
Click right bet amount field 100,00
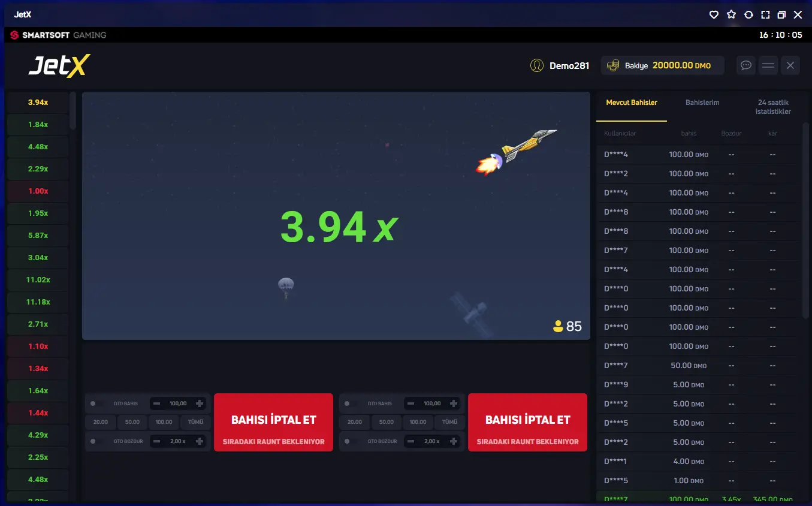(x=432, y=403)
